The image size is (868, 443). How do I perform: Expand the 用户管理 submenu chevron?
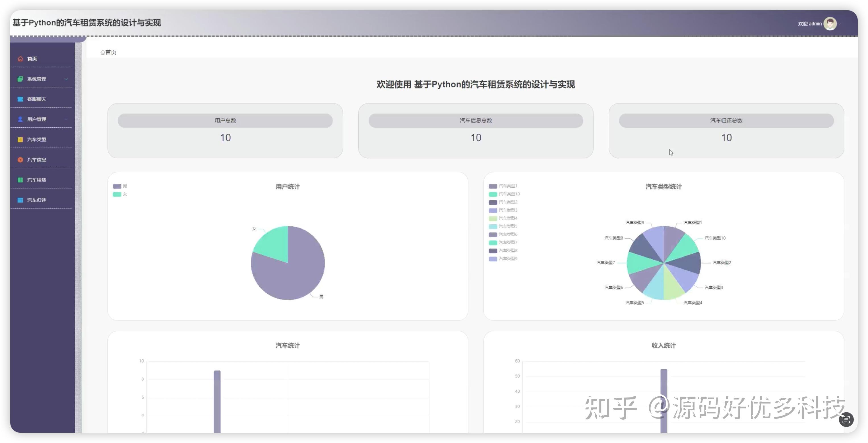click(66, 119)
